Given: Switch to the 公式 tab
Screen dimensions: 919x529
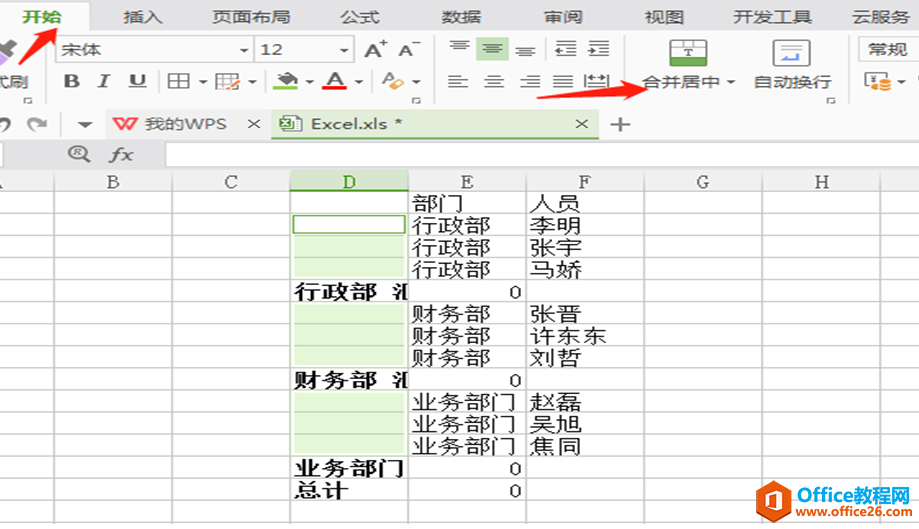Looking at the screenshot, I should [360, 16].
